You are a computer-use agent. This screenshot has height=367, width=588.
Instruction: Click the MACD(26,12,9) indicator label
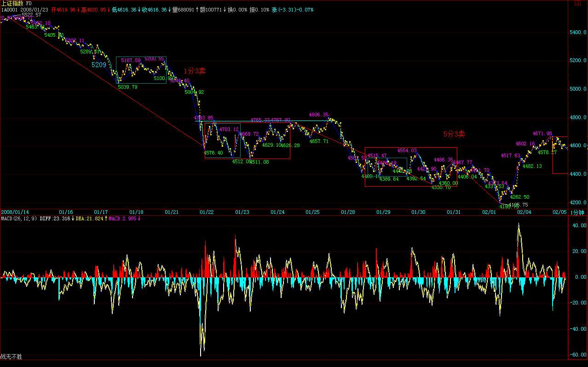click(x=18, y=218)
